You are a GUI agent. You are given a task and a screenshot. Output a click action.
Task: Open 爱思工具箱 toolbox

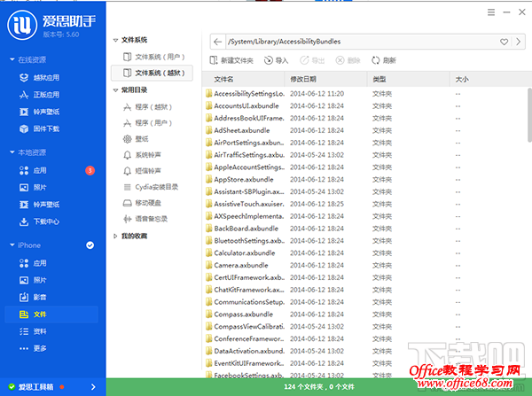coord(35,387)
